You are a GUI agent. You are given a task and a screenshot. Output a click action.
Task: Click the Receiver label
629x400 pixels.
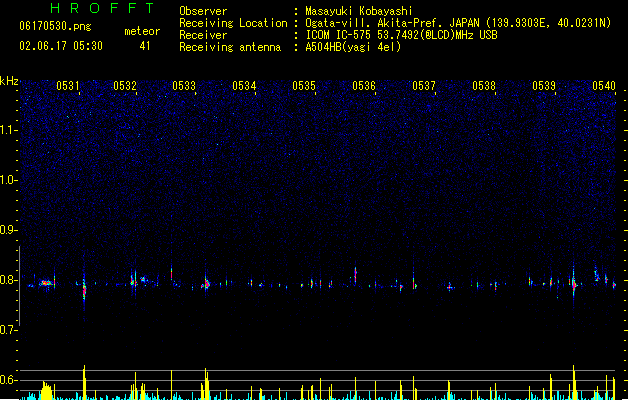click(x=203, y=35)
